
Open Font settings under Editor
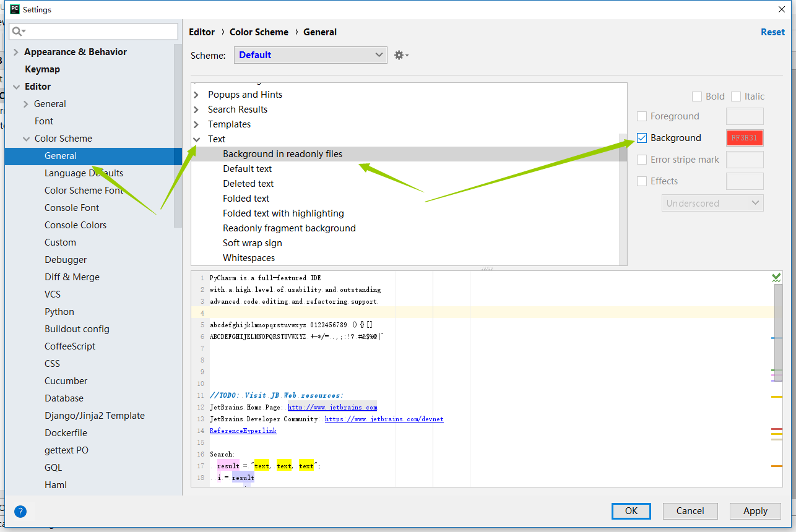point(44,121)
